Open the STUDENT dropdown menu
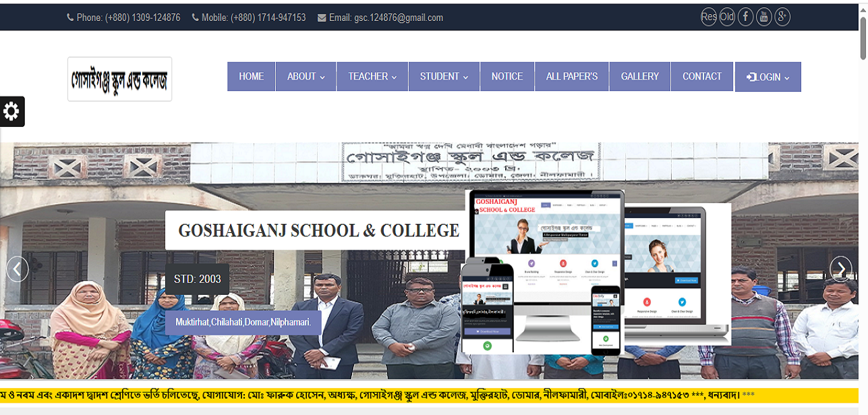The width and height of the screenshot is (868, 415). pyautogui.click(x=444, y=77)
